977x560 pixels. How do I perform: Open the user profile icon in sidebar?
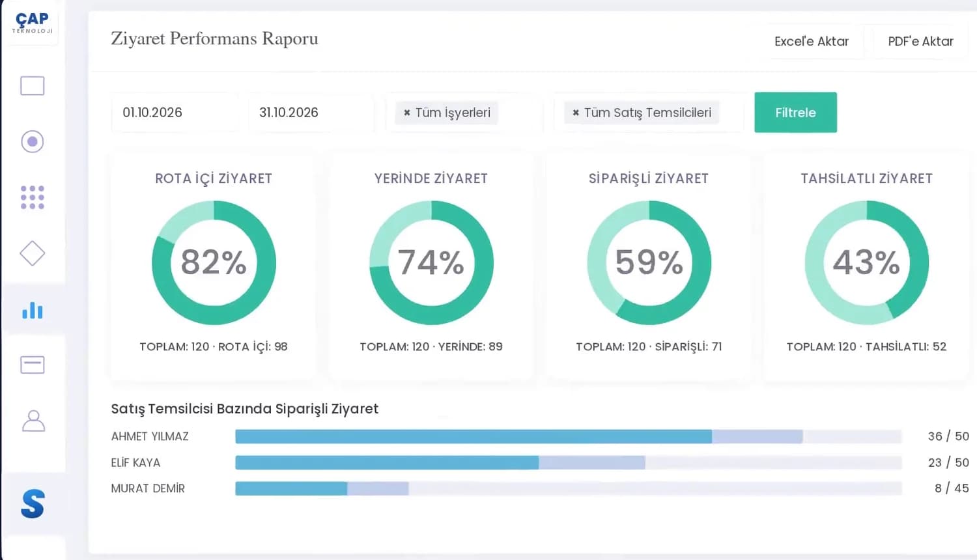[33, 421]
